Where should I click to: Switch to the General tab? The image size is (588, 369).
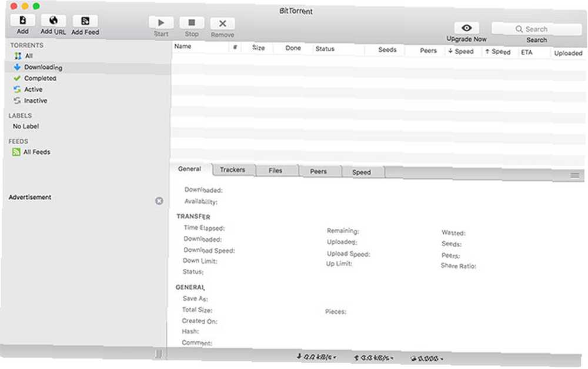[x=190, y=169]
